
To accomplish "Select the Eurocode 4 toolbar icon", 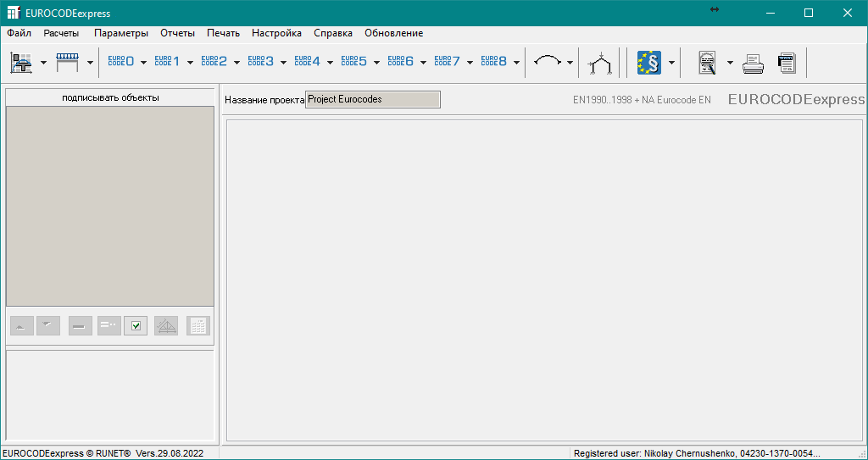I will pyautogui.click(x=307, y=62).
